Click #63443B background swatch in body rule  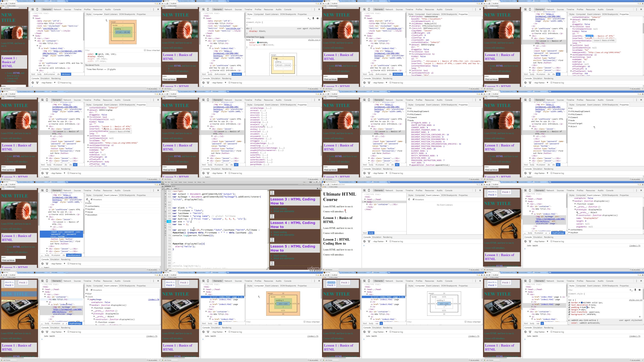pos(264,45)
